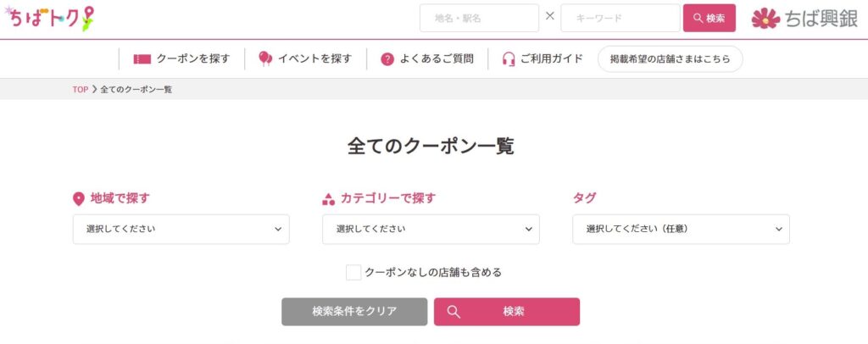Focus the 地名・駅名 search field
Viewport: 868px width, 344px height.
pos(479,18)
